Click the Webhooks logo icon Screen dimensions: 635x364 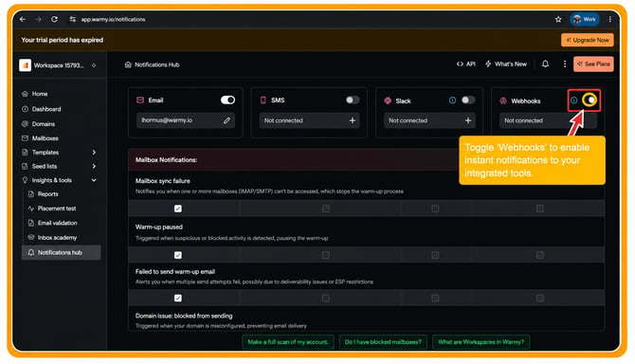[x=503, y=100]
